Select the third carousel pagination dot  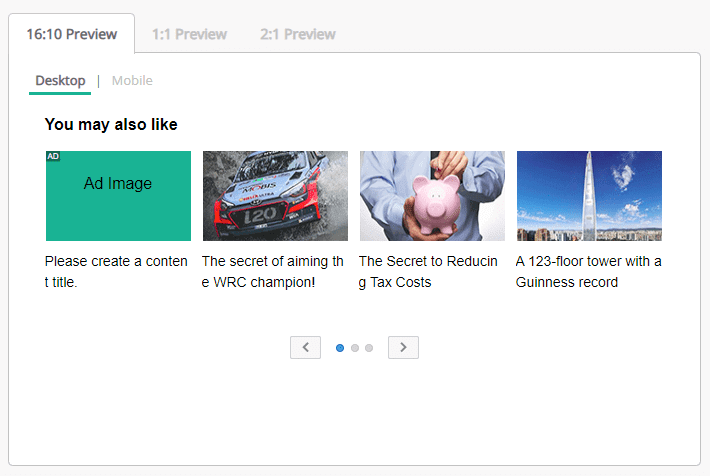[369, 348]
